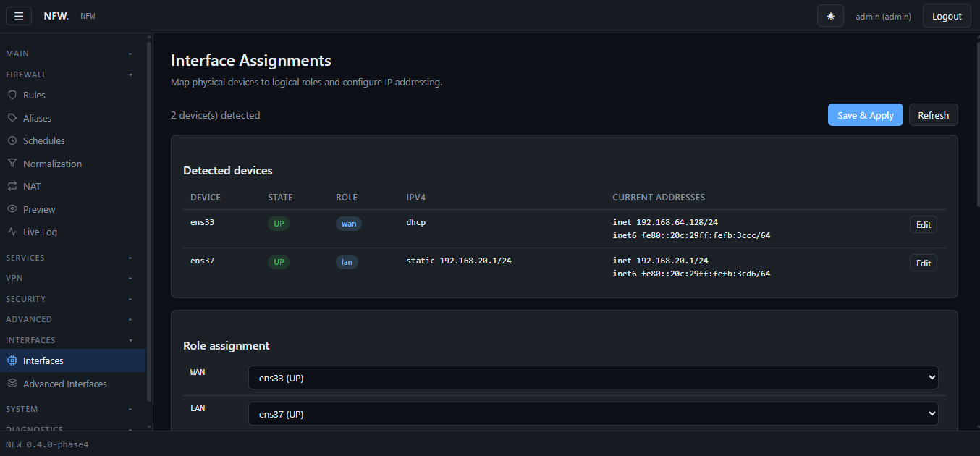Screen dimensions: 980x456
Task: Click the Schedules clock icon
Action: point(12,140)
